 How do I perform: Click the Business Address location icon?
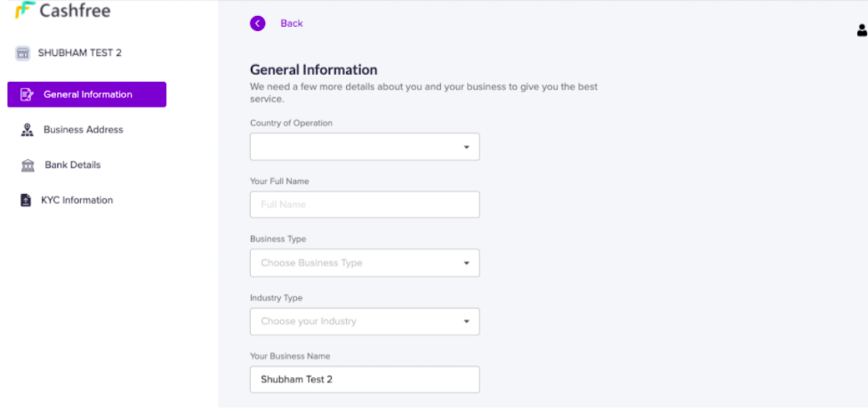[27, 130]
